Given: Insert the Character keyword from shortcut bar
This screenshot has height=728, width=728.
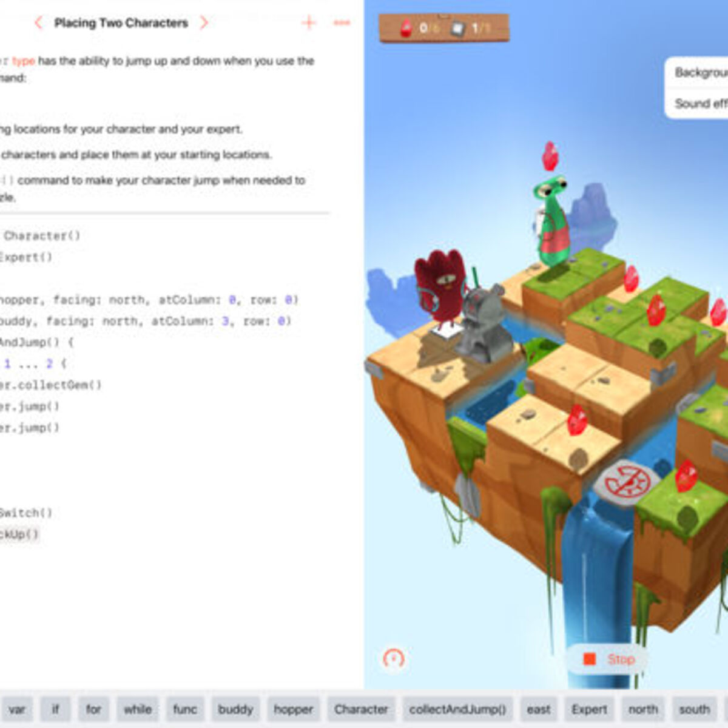Looking at the screenshot, I should click(362, 709).
